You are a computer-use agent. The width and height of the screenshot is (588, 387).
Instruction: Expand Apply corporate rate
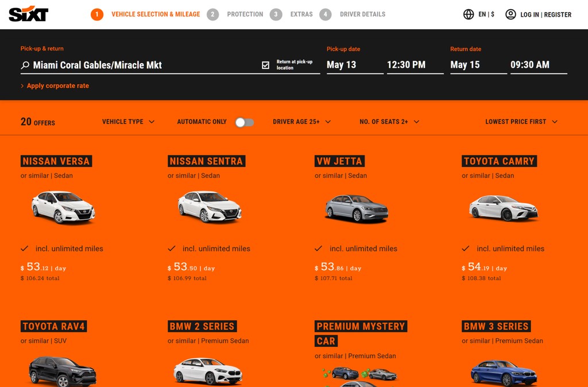pyautogui.click(x=55, y=86)
